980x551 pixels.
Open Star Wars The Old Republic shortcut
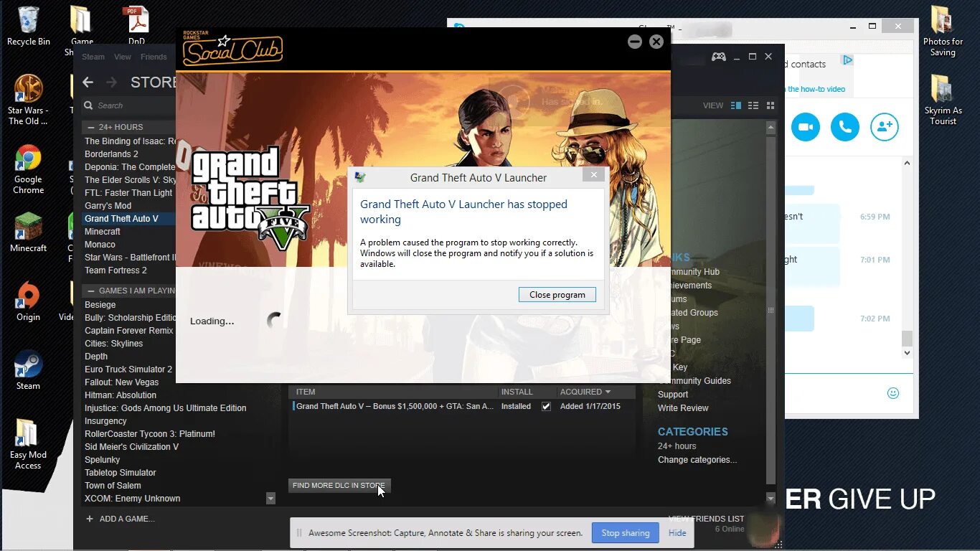pos(29,100)
